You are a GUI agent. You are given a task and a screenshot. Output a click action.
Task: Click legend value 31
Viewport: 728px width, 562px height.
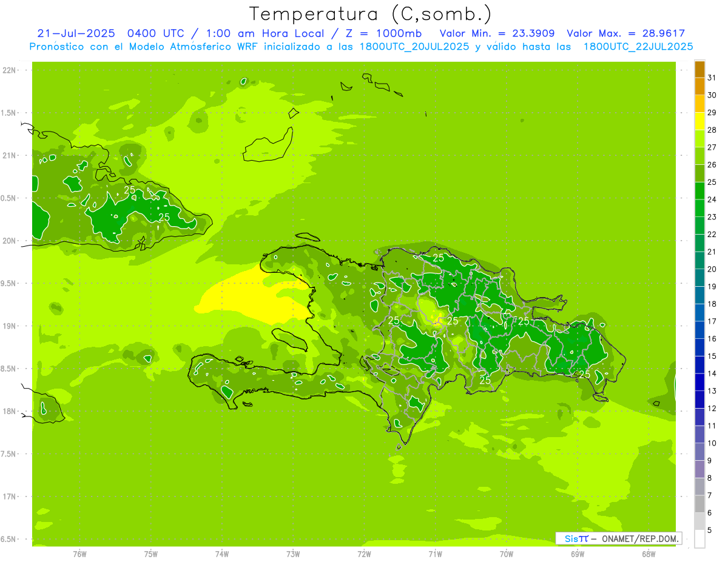(712, 78)
